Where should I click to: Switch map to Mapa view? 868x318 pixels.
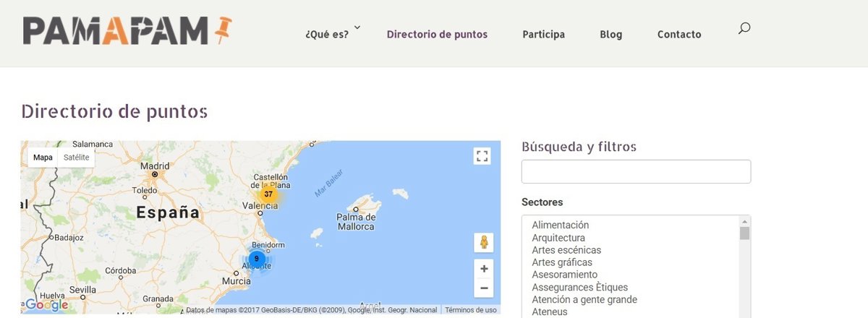(43, 158)
